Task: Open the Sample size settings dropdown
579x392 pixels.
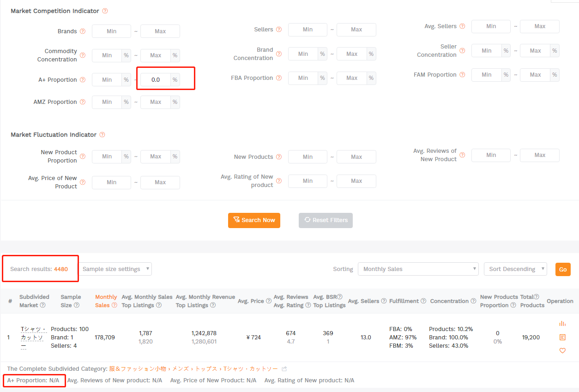Action: (x=115, y=269)
